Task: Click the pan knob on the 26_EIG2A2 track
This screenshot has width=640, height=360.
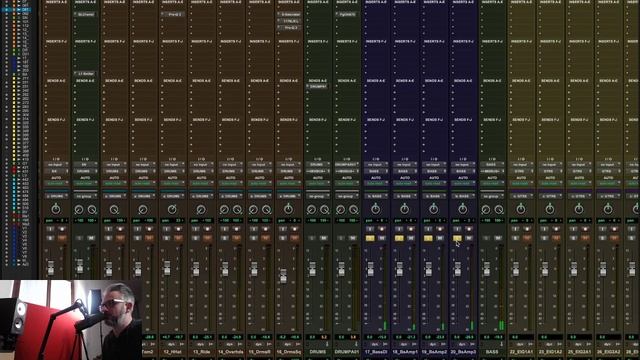Action: click(608, 209)
